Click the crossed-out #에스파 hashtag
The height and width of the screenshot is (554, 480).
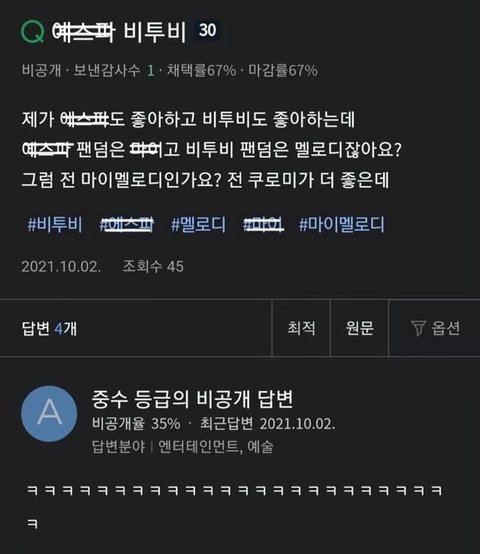(126, 224)
